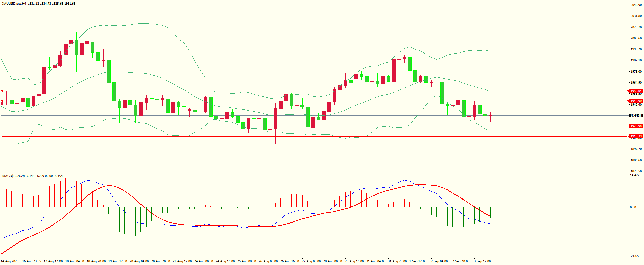Screen dimensions: 644x265
Task: Select the red 1910.39 price level tag
Action: click(636, 136)
